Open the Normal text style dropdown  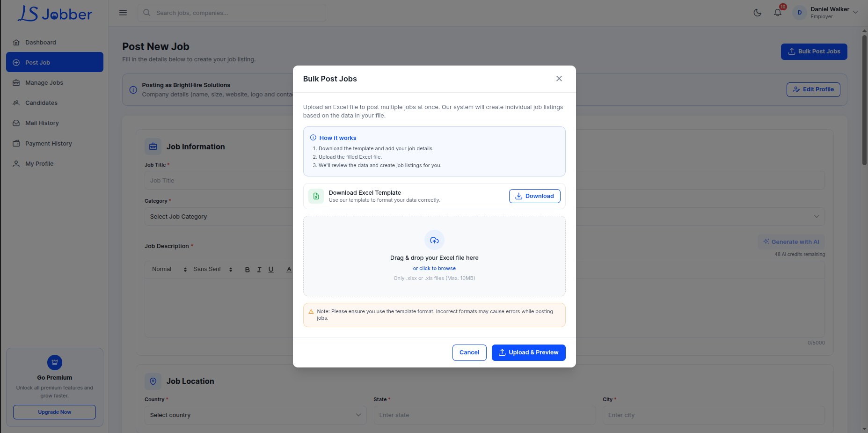point(169,269)
